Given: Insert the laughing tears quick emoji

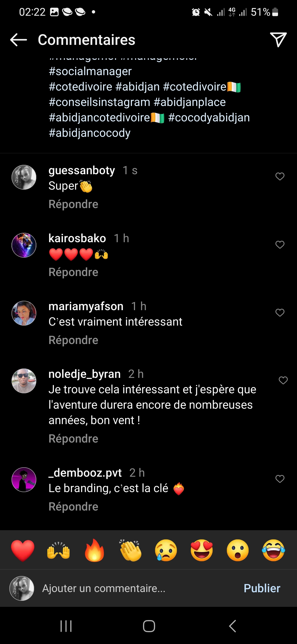Looking at the screenshot, I should tap(274, 550).
